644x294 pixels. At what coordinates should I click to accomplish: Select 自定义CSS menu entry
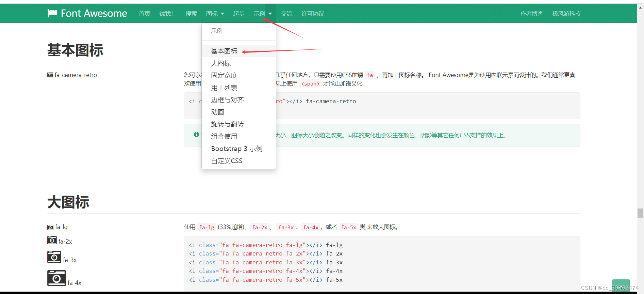click(239, 161)
